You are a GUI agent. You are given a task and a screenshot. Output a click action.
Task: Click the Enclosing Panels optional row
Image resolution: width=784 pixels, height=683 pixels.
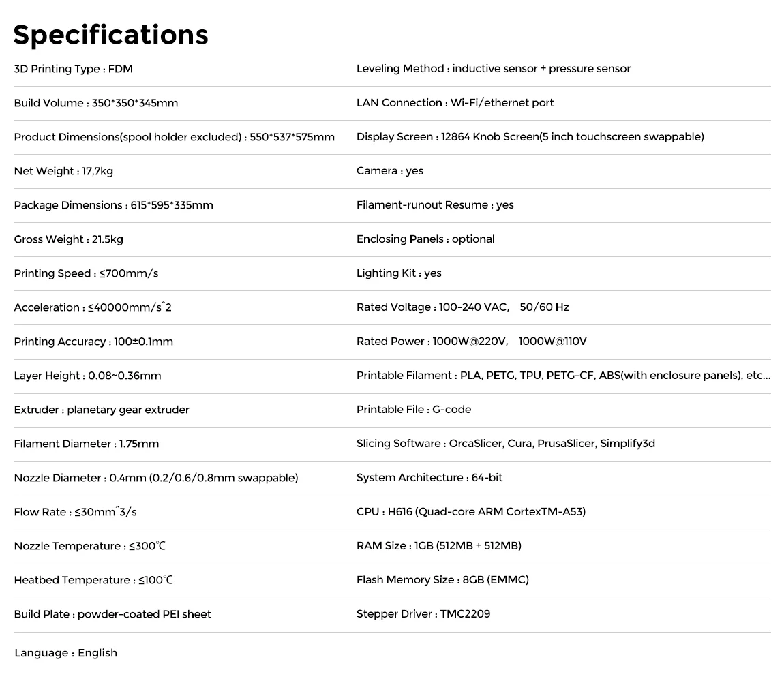[425, 239]
